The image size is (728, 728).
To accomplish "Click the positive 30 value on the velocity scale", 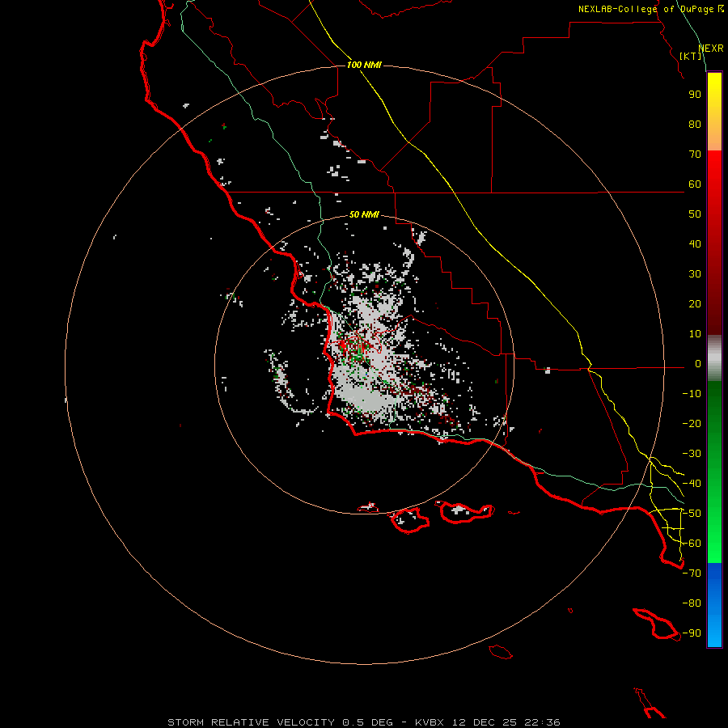I will 695,274.
